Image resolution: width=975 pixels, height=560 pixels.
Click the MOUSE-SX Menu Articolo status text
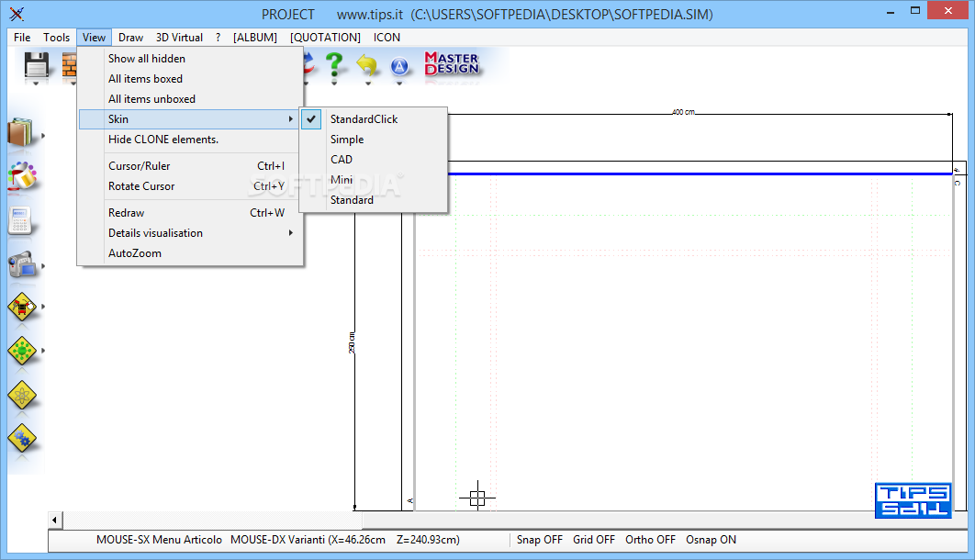159,540
